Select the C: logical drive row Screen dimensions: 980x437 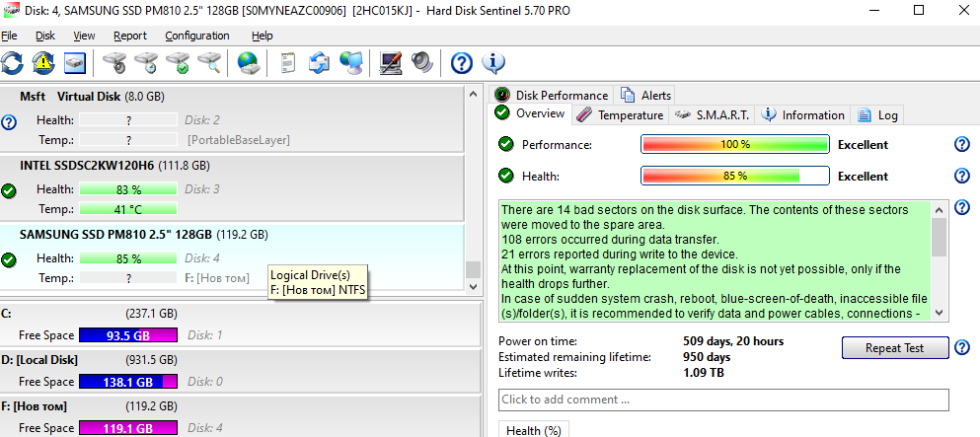[241, 325]
